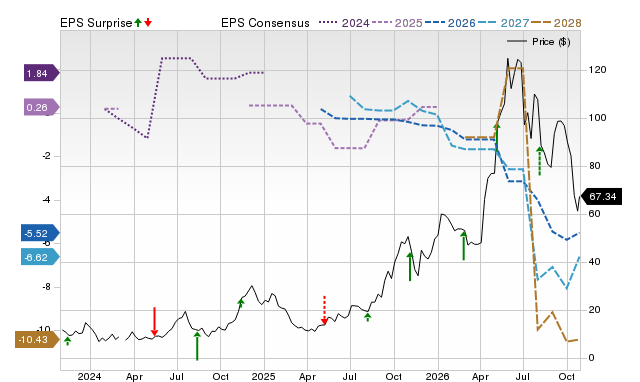Select the dotted red surprise arrow in 2025
Image resolution: width=640 pixels, height=382 pixels.
(x=324, y=311)
